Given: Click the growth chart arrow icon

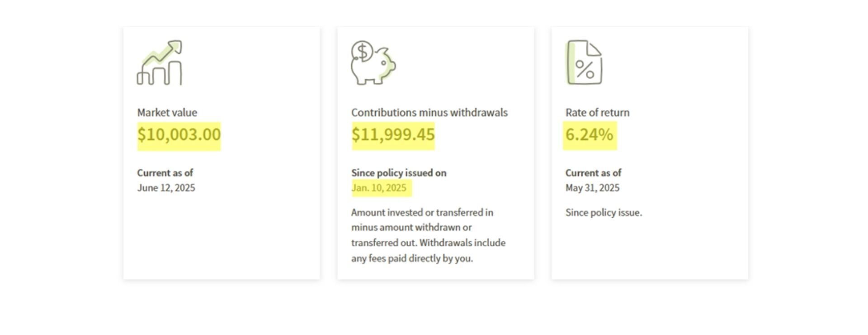Looking at the screenshot, I should tap(160, 62).
